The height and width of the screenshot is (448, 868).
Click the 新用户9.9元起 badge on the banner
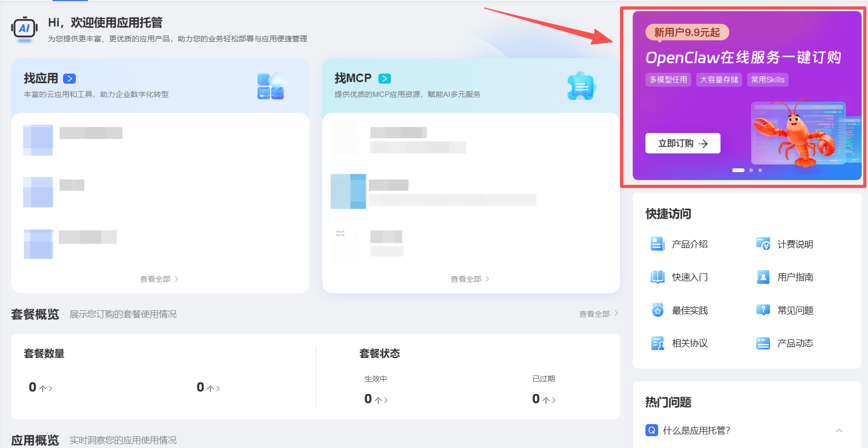point(687,32)
